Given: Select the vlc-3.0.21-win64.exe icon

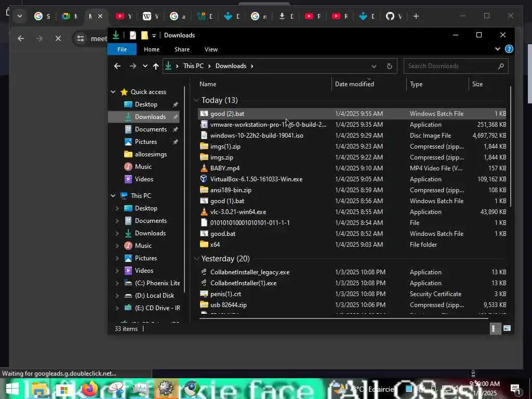Looking at the screenshot, I should [204, 212].
